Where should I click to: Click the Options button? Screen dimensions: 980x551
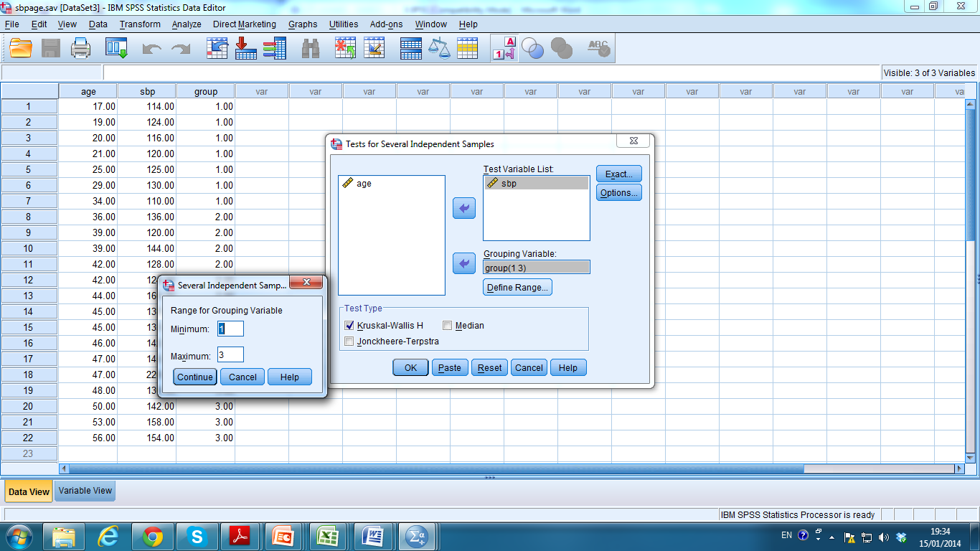pyautogui.click(x=618, y=192)
